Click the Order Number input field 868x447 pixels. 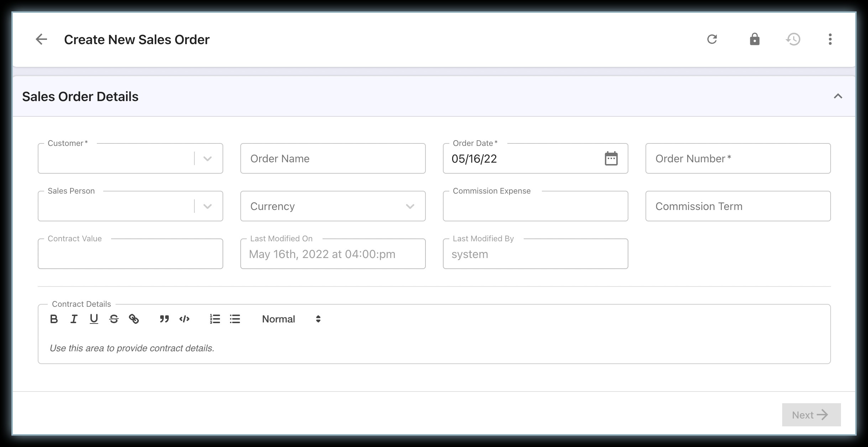click(738, 159)
